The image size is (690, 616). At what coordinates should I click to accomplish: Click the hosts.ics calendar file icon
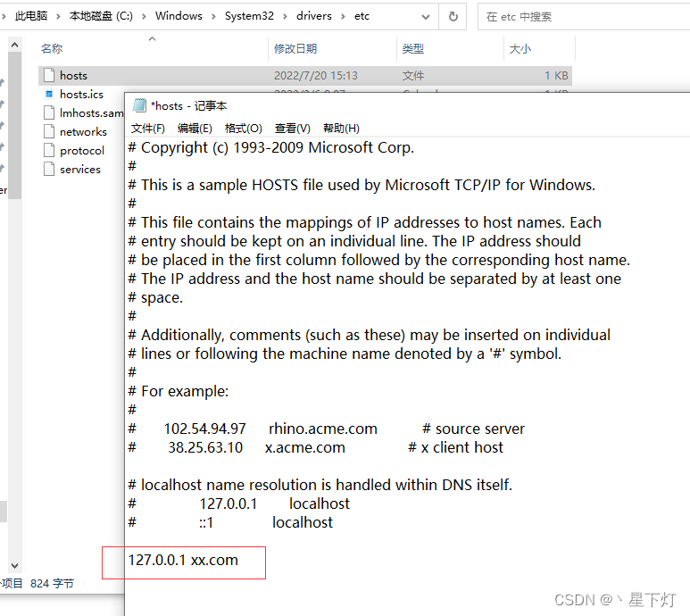(x=49, y=94)
